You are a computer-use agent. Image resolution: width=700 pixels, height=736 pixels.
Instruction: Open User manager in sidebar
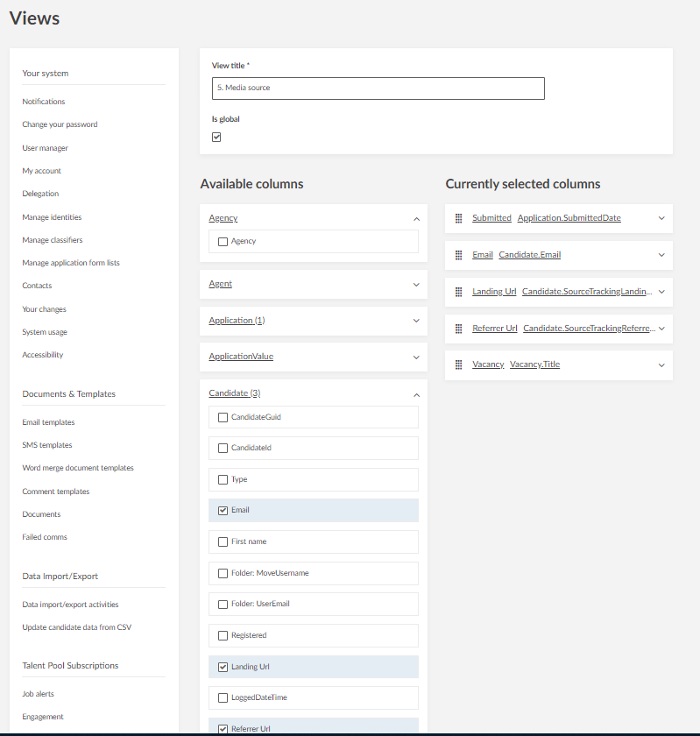point(46,148)
